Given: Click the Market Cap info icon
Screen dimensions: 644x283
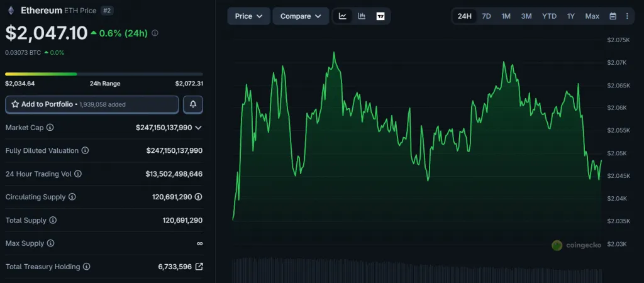Looking at the screenshot, I should pyautogui.click(x=50, y=127).
